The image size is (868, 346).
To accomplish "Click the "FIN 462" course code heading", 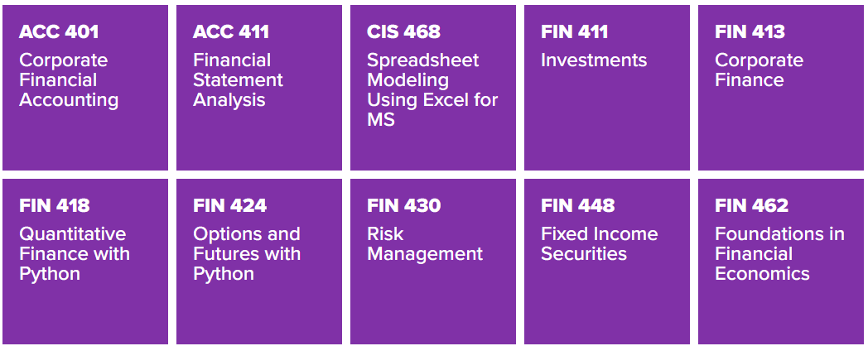I will tap(751, 206).
